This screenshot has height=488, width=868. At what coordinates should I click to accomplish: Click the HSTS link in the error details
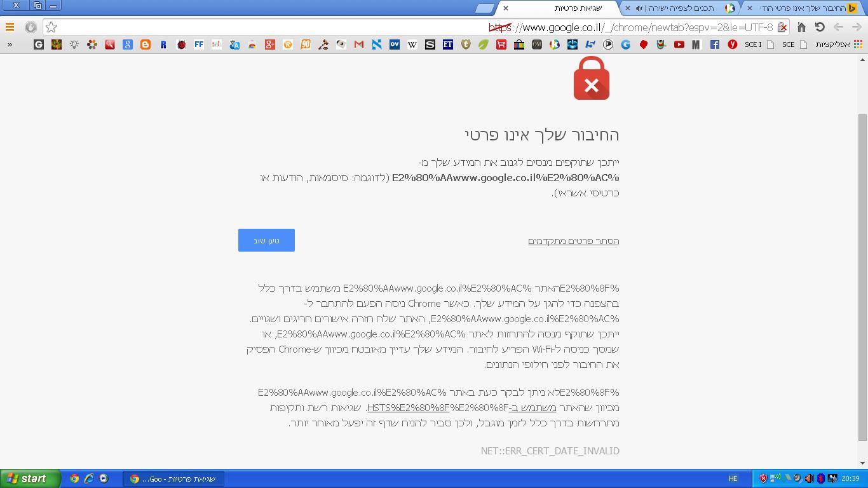pyautogui.click(x=382, y=407)
